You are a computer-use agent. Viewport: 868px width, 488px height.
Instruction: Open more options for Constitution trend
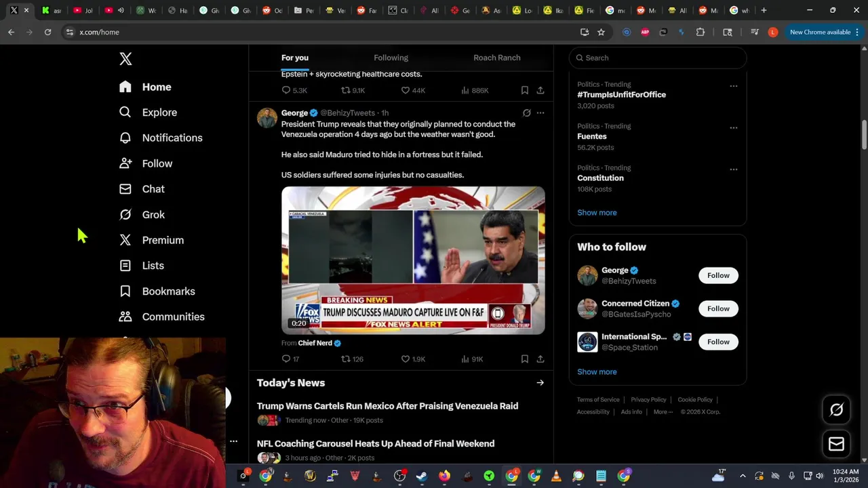click(x=734, y=169)
